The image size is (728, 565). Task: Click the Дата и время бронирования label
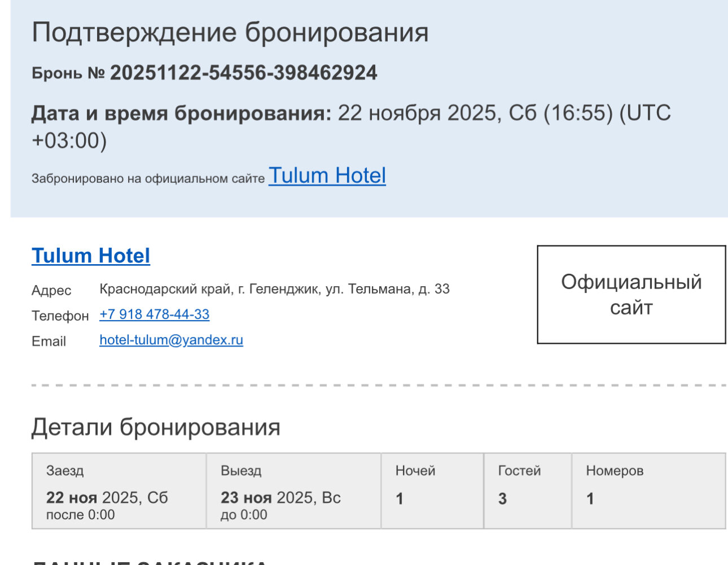pos(181,113)
